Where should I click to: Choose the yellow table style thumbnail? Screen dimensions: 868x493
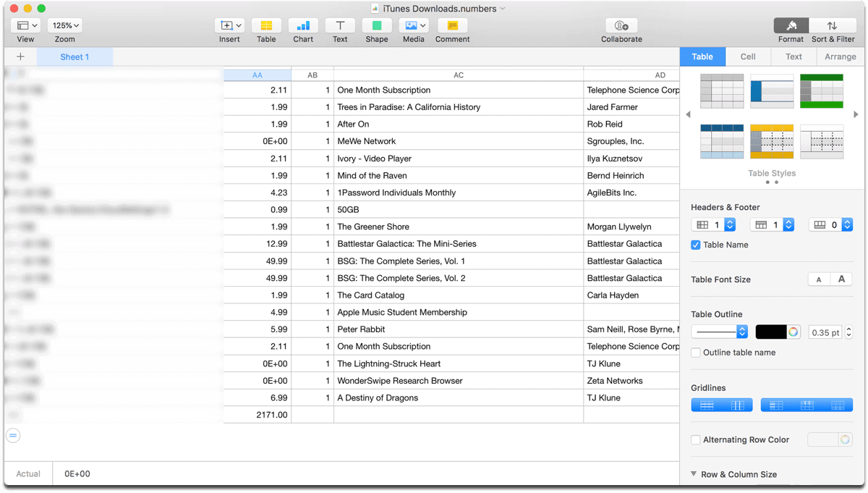pyautogui.click(x=772, y=141)
